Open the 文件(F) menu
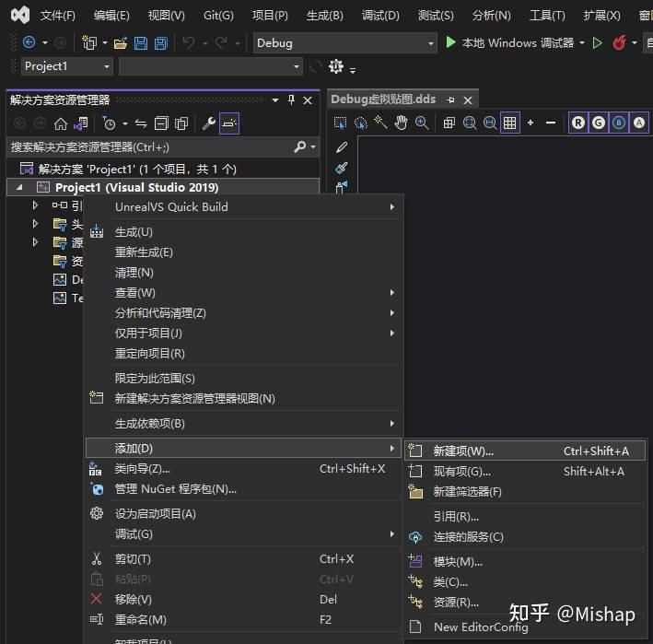The image size is (653, 644). 57,16
